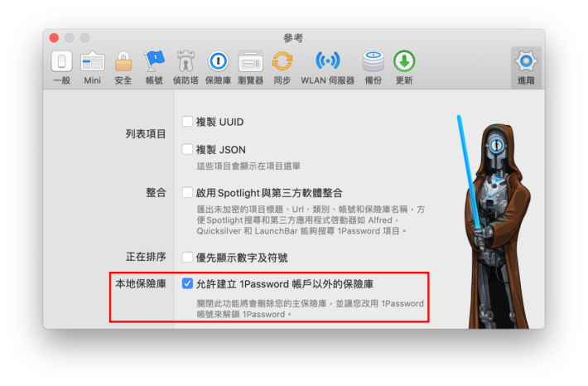Open the 一般 (General) preferences pane
The height and width of the screenshot is (386, 588).
pos(61,68)
